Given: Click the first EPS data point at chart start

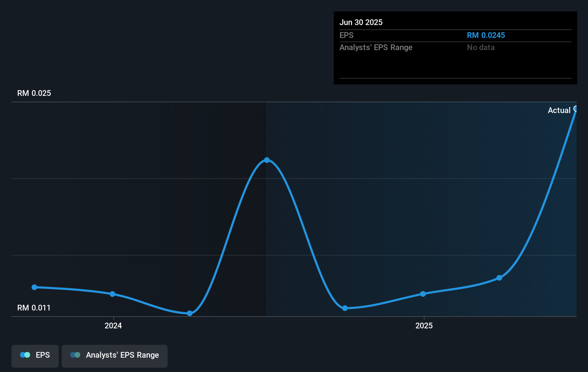Looking at the screenshot, I should pos(34,287).
